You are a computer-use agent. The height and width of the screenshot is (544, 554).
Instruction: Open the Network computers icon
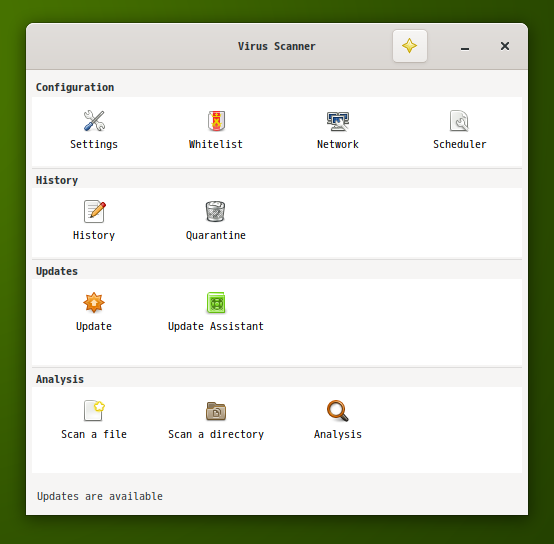tap(338, 121)
